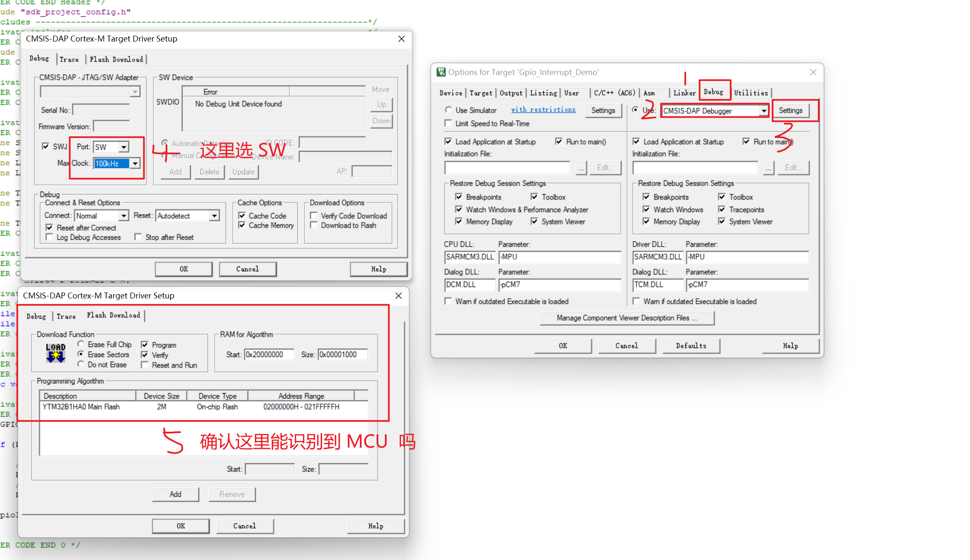Click the RAM for Algorithm Size field
The image size is (970, 560).
[x=343, y=355]
